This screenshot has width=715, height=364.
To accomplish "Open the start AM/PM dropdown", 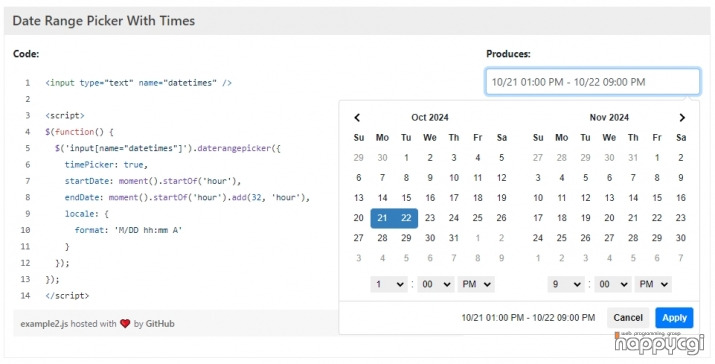I will [x=476, y=284].
